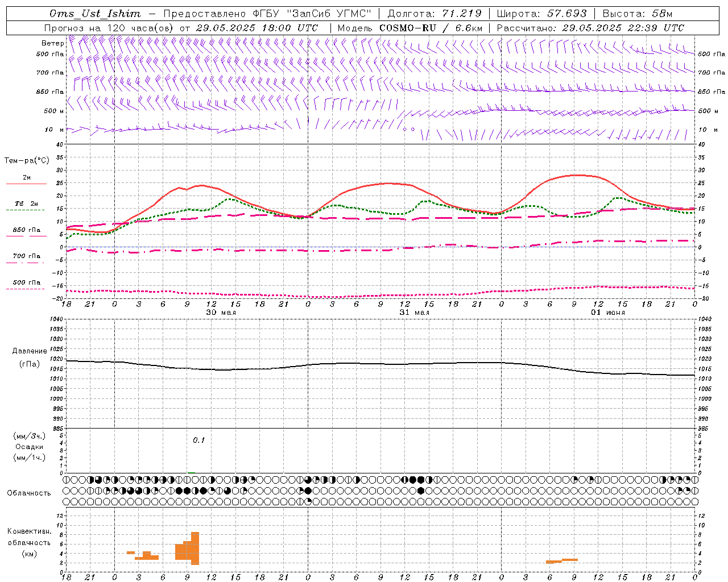Click the Давление chart label
The image size is (728, 582).
click(29, 351)
